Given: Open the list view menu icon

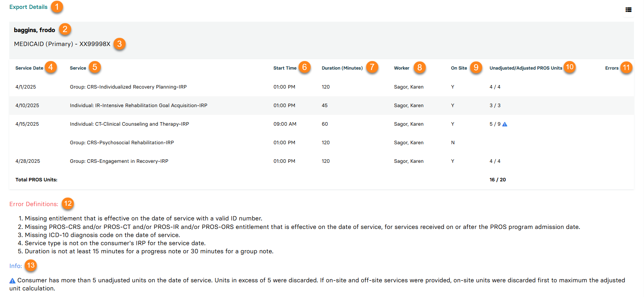Looking at the screenshot, I should pos(629,10).
